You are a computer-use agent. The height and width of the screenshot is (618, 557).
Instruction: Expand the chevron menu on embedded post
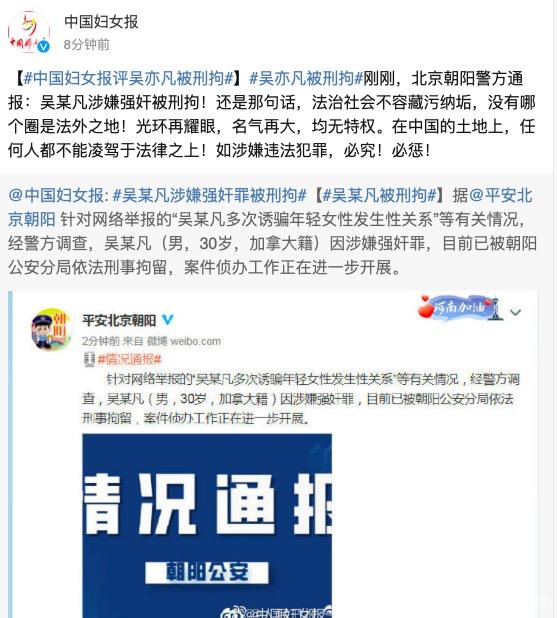(516, 313)
